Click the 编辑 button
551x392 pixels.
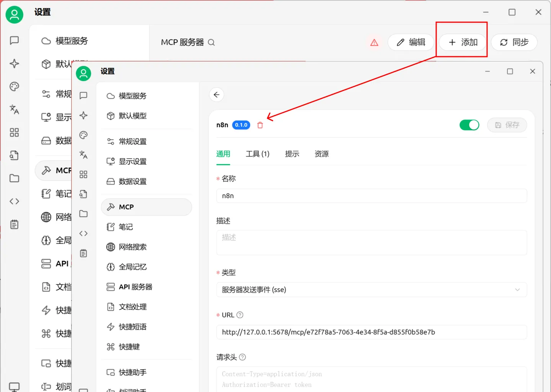point(411,42)
